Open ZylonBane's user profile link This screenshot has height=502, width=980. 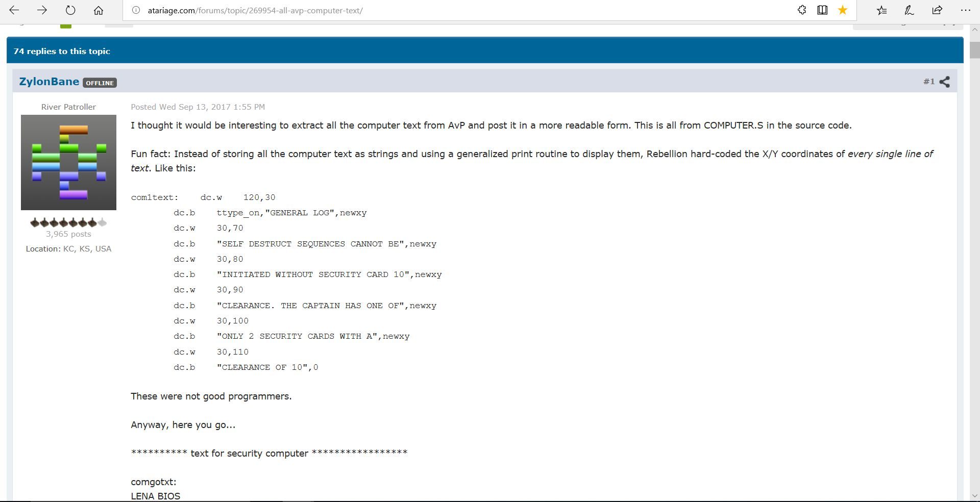(49, 82)
